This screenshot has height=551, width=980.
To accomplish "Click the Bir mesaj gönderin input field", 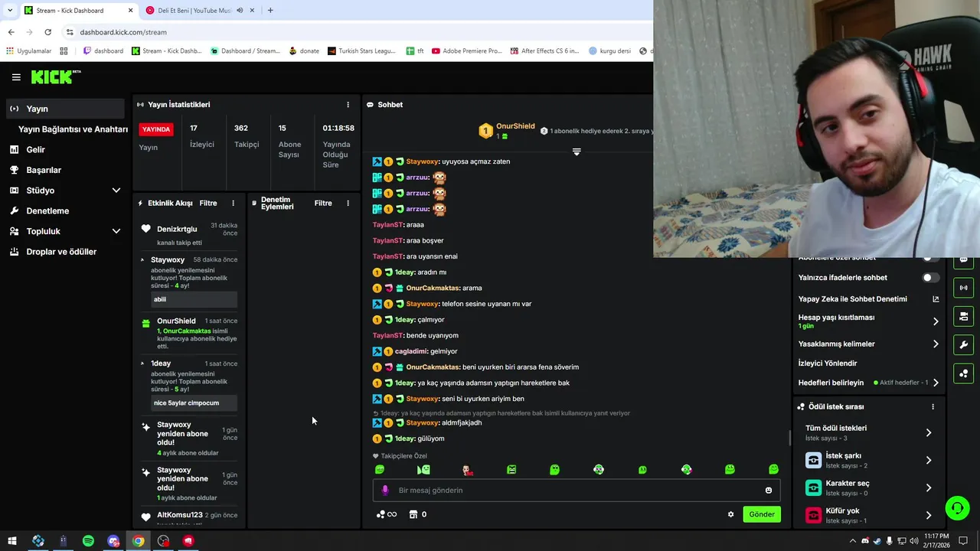I will click(577, 491).
